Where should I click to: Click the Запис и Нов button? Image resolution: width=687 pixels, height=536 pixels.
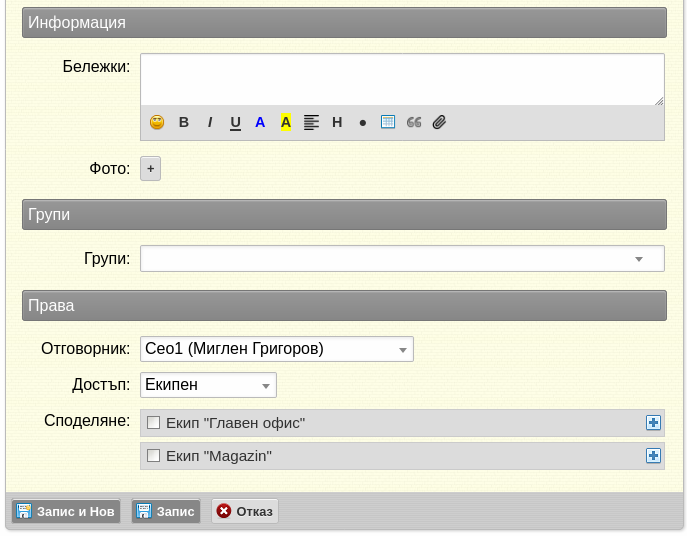click(x=66, y=511)
